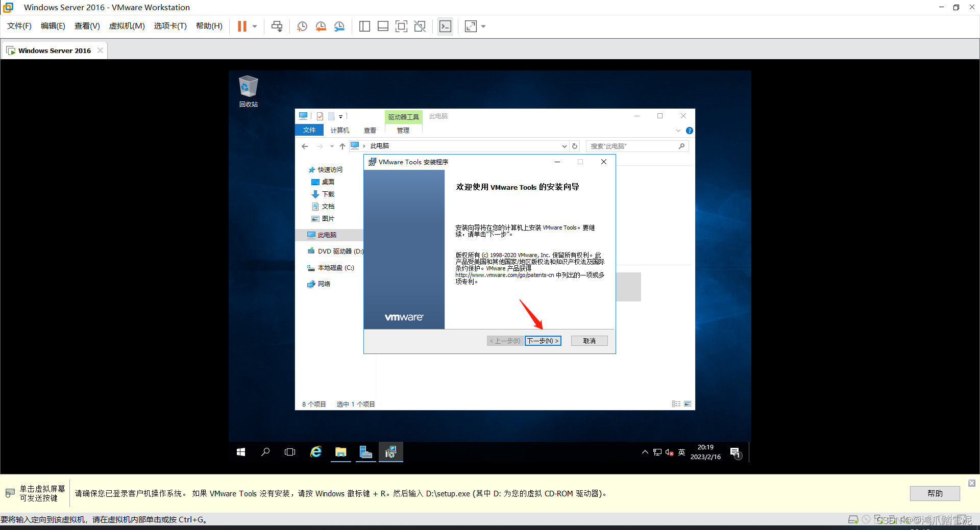Click 取消 in VMware Tools installer

pos(590,341)
